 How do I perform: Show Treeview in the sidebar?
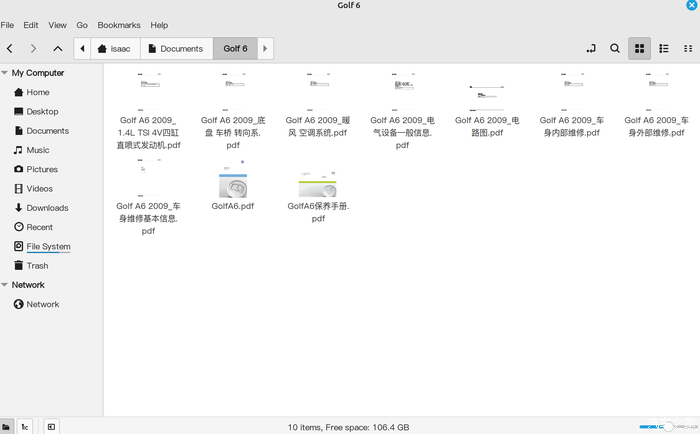tap(26, 426)
